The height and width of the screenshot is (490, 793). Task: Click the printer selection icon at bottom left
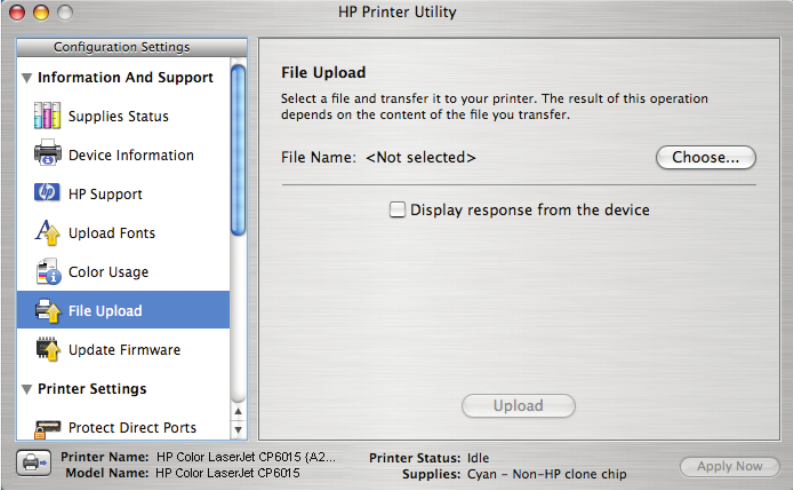pyautogui.click(x=33, y=462)
